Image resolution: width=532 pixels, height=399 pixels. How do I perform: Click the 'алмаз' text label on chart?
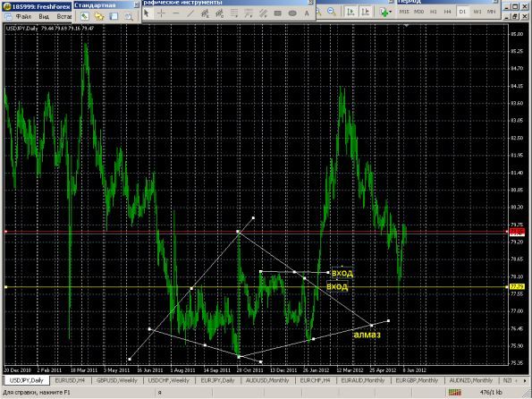pos(367,335)
